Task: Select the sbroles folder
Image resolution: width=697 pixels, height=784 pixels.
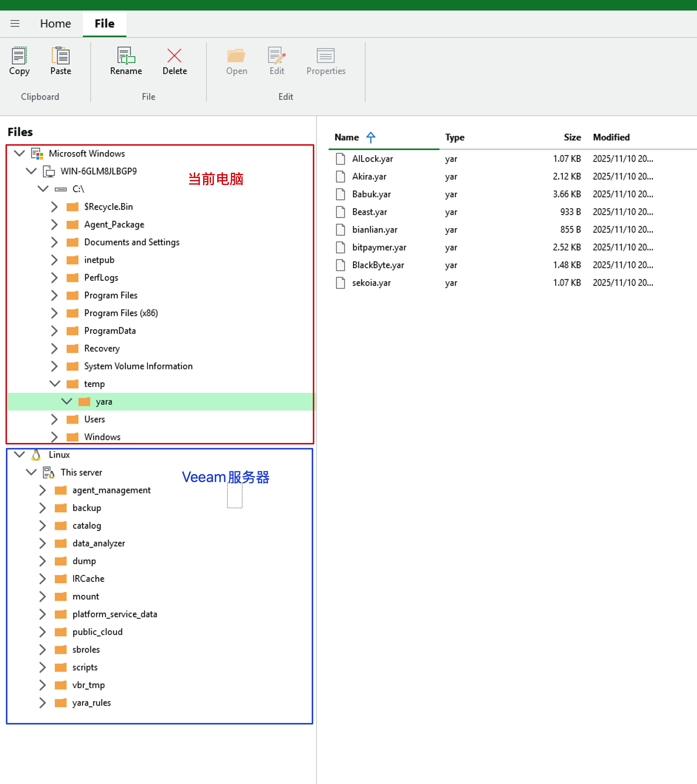Action: point(86,649)
